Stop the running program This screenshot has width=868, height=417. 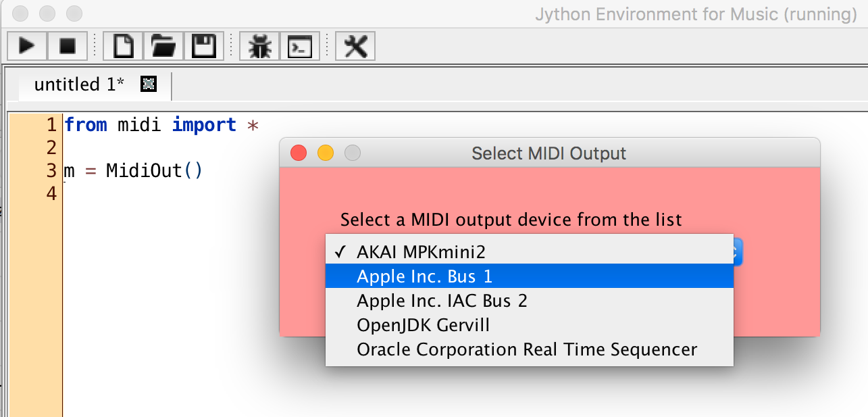[x=68, y=45]
